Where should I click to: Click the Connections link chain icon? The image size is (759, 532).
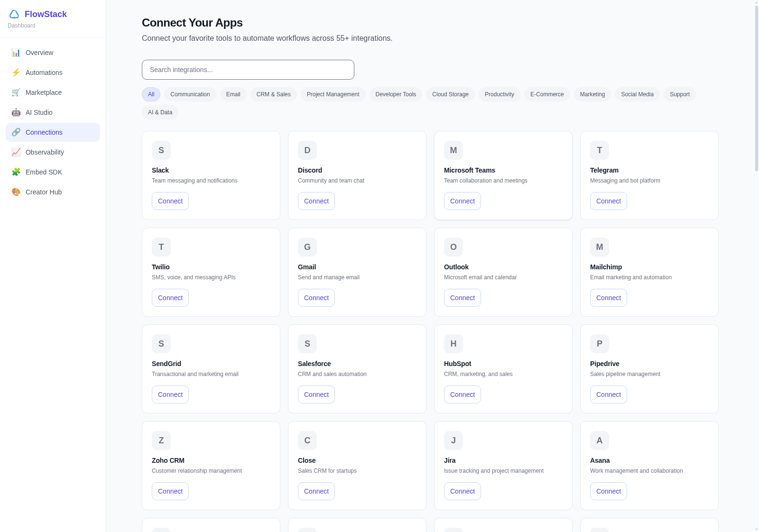(x=16, y=132)
